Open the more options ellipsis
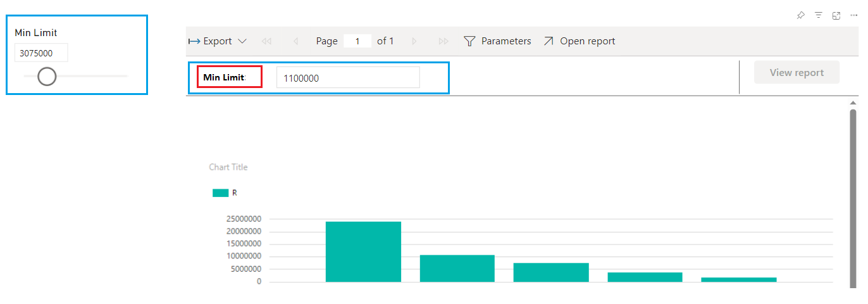This screenshot has height=304, width=868. pos(853,15)
